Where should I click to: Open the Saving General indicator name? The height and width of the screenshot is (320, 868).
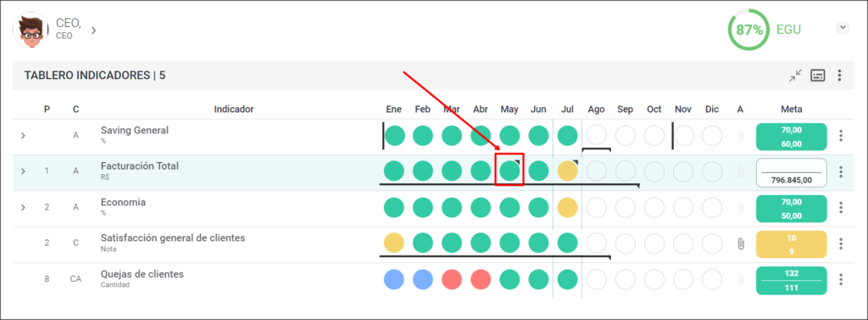click(135, 131)
